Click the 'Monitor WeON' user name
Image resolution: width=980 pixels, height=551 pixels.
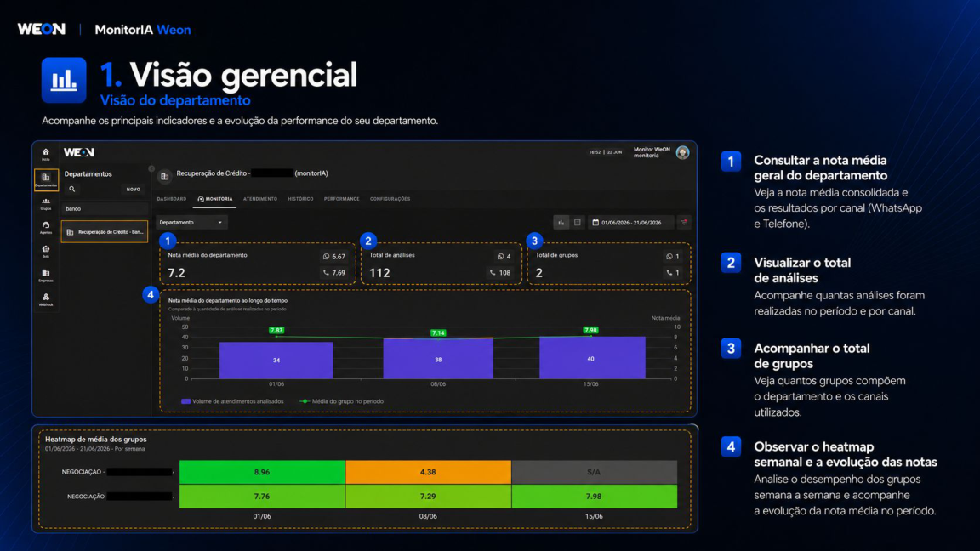point(652,150)
